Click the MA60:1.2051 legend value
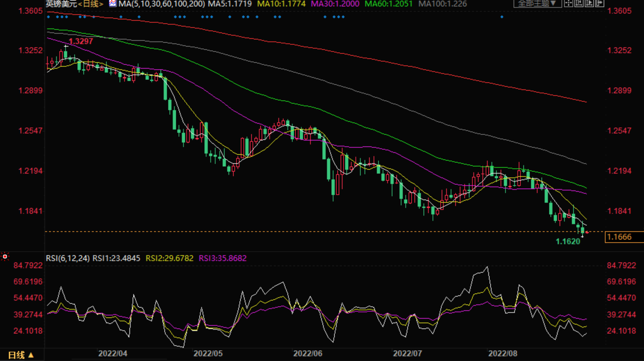The width and height of the screenshot is (644, 361). (x=388, y=4)
